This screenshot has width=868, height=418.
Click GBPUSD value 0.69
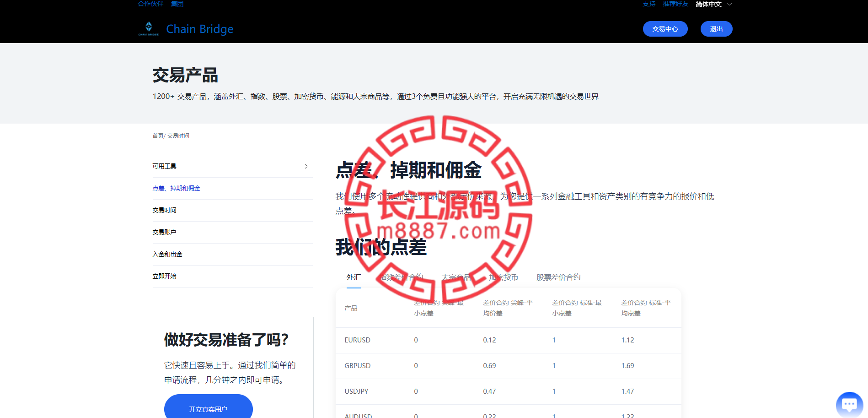click(489, 366)
